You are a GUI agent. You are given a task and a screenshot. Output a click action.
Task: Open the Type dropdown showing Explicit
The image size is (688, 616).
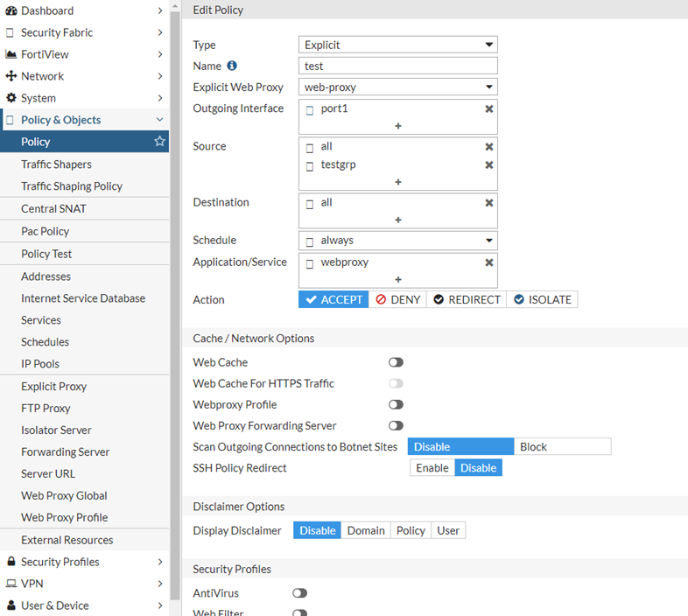point(397,45)
